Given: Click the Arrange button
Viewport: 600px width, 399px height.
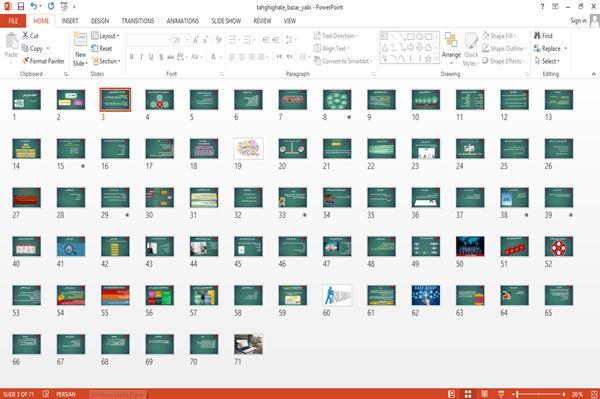Looking at the screenshot, I should [x=451, y=48].
